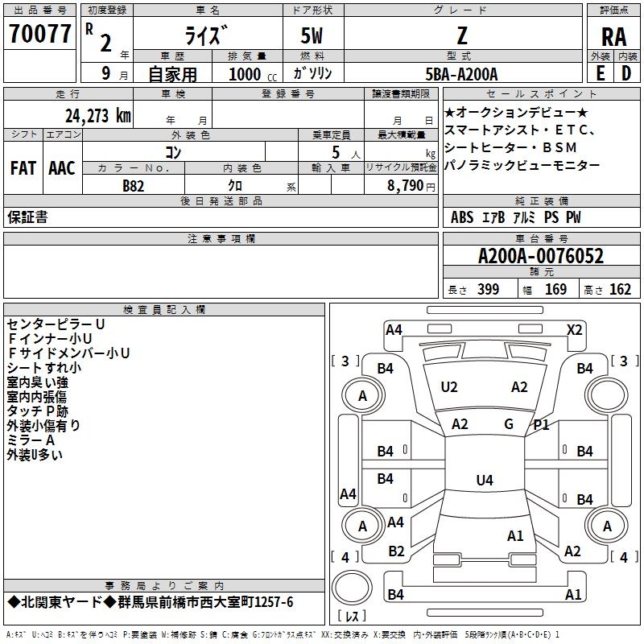644x644 pixels.
Task: Click the "B2" mark on the damage diagram
Action: [396, 551]
